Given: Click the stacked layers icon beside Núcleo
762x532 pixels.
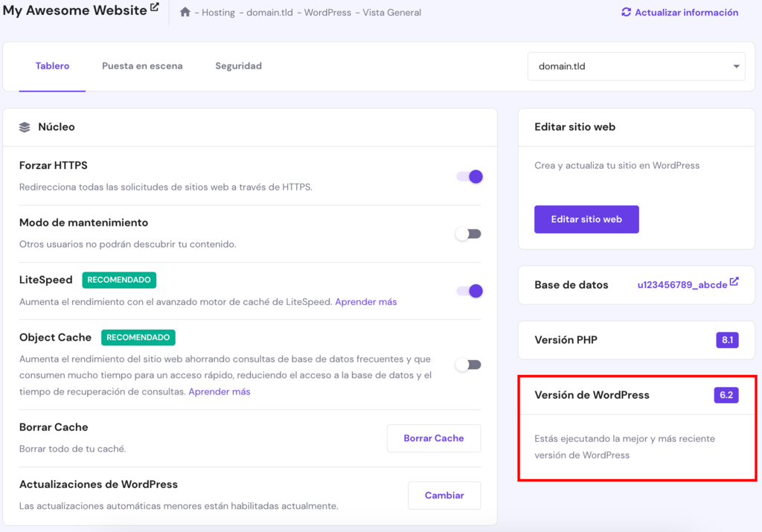Looking at the screenshot, I should tap(25, 126).
